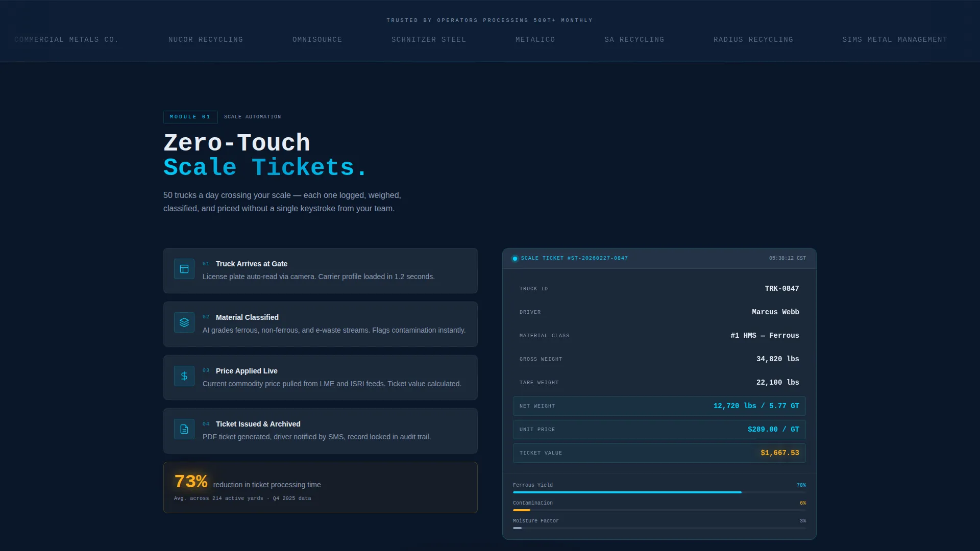The height and width of the screenshot is (551, 980).
Task: Click the 6% Contamination value
Action: pyautogui.click(x=803, y=503)
